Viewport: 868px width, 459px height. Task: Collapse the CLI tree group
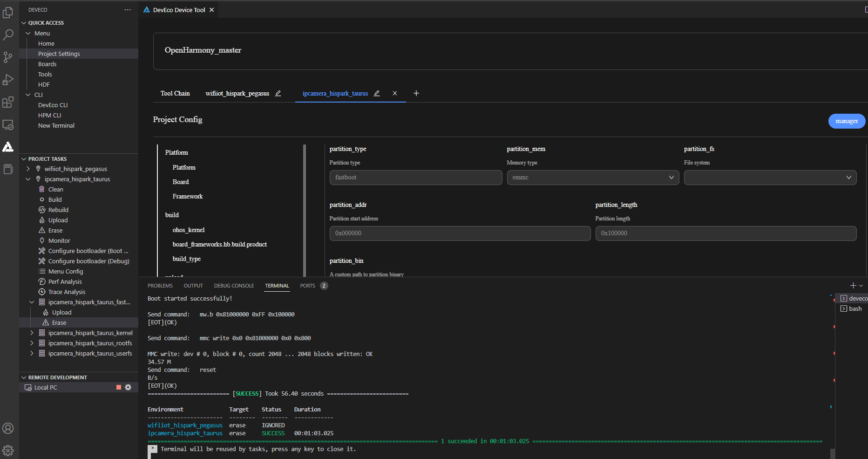click(28, 95)
